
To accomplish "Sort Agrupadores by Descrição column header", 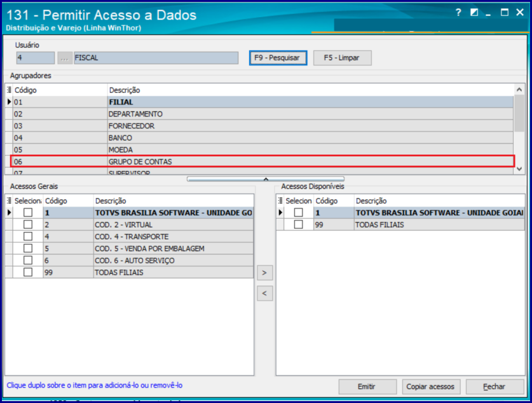I will (x=310, y=90).
